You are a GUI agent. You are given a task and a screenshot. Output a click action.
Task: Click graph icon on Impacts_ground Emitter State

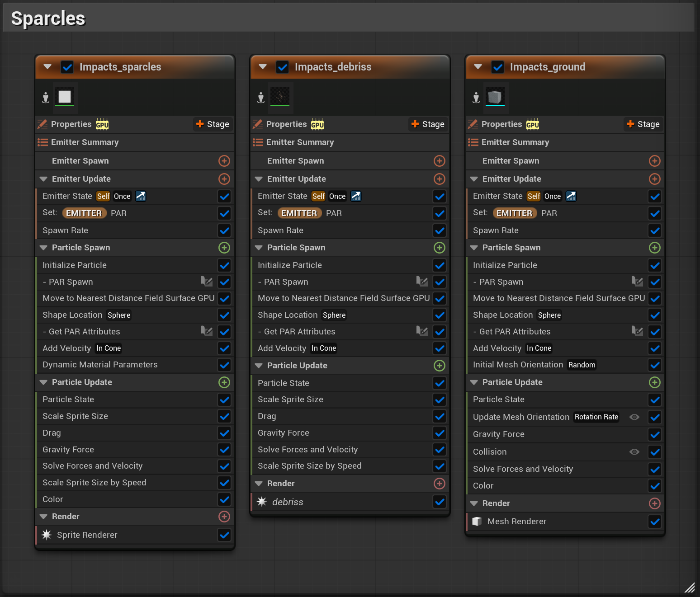coord(571,196)
